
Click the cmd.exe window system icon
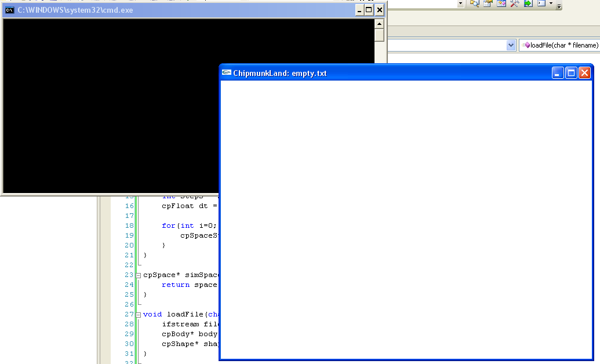pyautogui.click(x=10, y=10)
